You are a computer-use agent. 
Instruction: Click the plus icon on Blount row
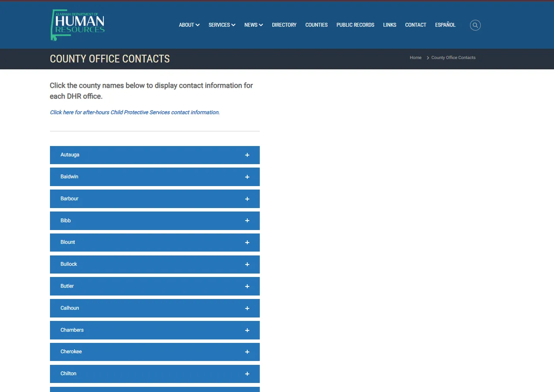(247, 243)
